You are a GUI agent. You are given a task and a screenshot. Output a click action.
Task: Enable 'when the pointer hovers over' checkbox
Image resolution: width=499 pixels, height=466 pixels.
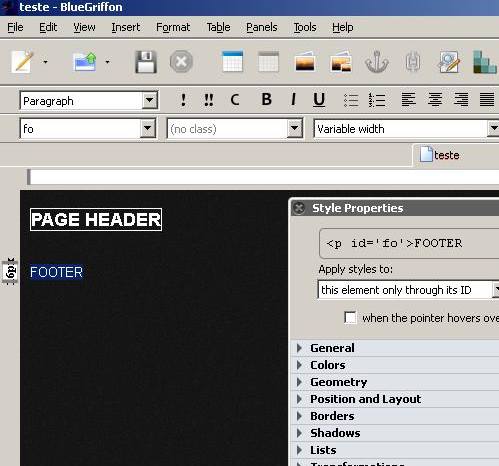pyautogui.click(x=350, y=317)
